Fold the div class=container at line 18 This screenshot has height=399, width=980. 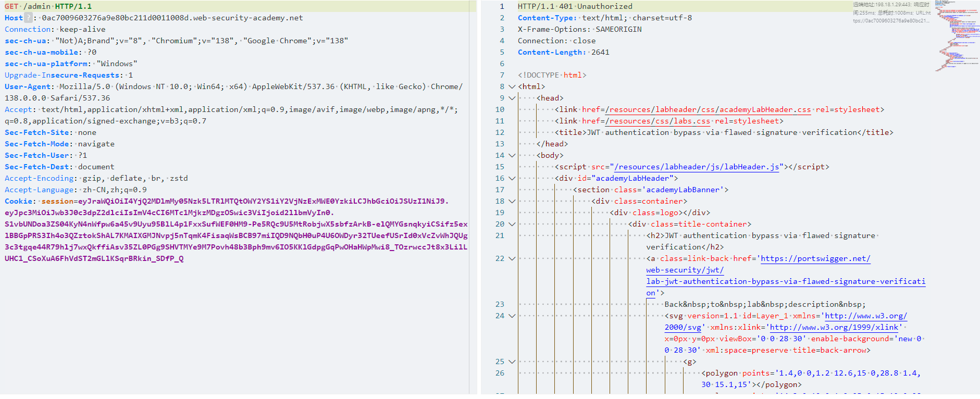point(512,201)
